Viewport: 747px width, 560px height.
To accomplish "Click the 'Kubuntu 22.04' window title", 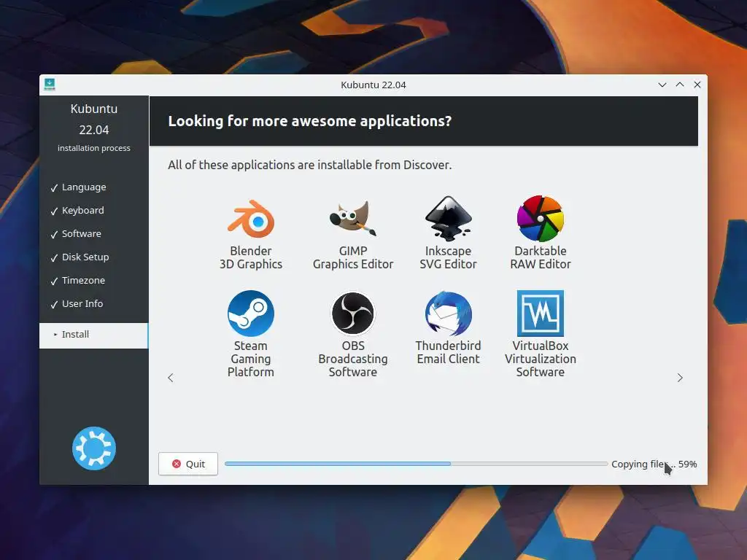I will [373, 85].
